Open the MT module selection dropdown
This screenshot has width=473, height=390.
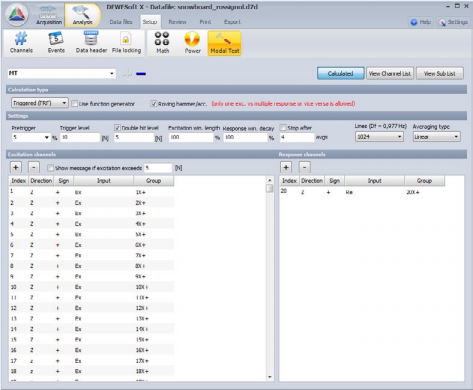click(x=62, y=73)
